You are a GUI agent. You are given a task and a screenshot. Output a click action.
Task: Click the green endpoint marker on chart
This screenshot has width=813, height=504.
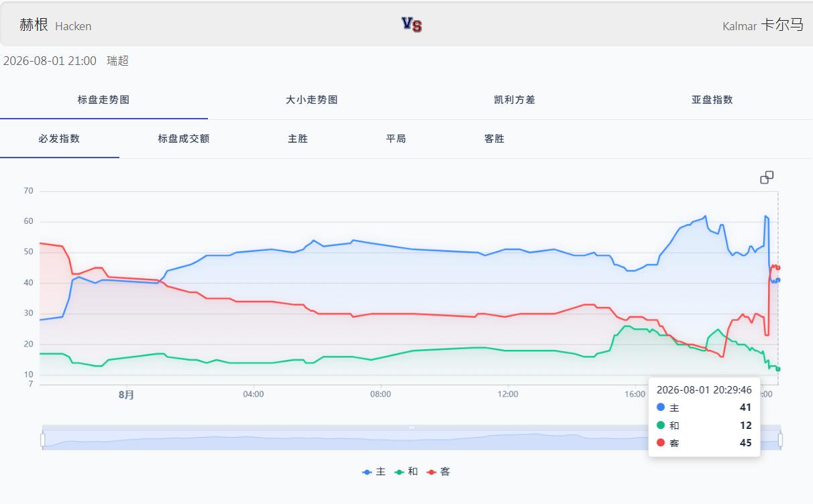pyautogui.click(x=778, y=369)
